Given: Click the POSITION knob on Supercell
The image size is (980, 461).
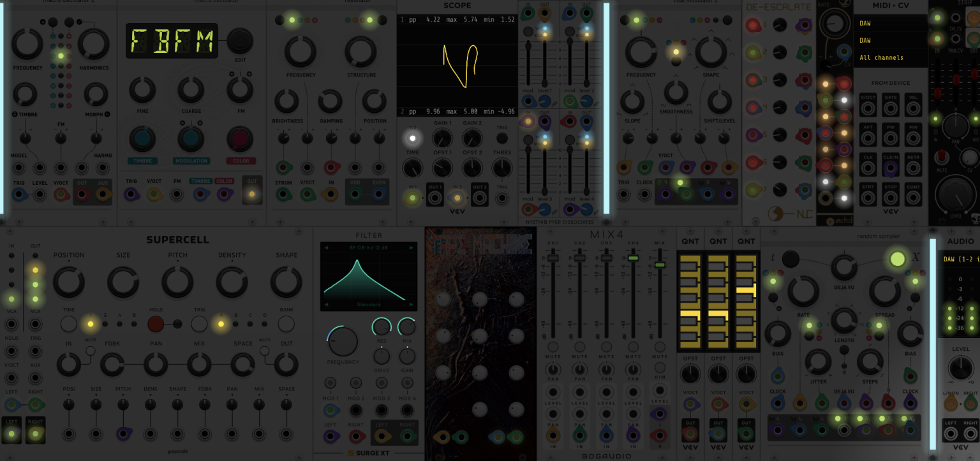Looking at the screenshot, I should point(69,282).
